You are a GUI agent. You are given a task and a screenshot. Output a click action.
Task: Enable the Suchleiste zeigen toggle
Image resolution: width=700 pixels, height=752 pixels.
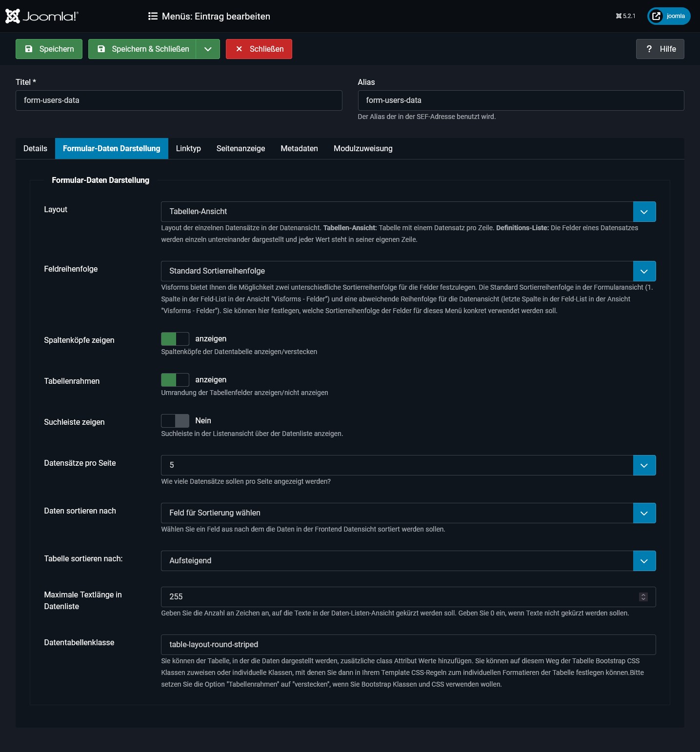pyautogui.click(x=175, y=420)
